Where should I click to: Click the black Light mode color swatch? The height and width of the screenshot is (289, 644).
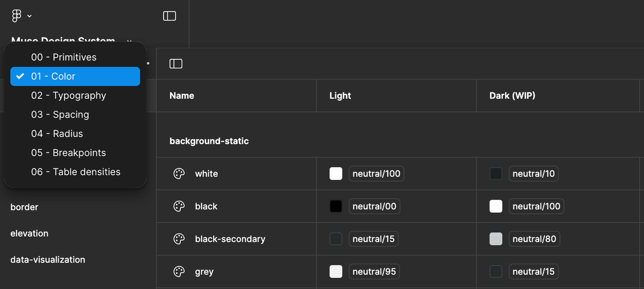(x=336, y=206)
